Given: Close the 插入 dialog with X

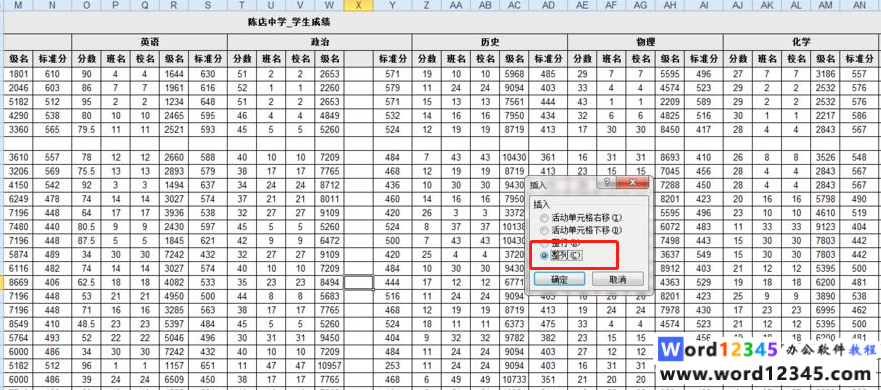Looking at the screenshot, I should (x=633, y=183).
